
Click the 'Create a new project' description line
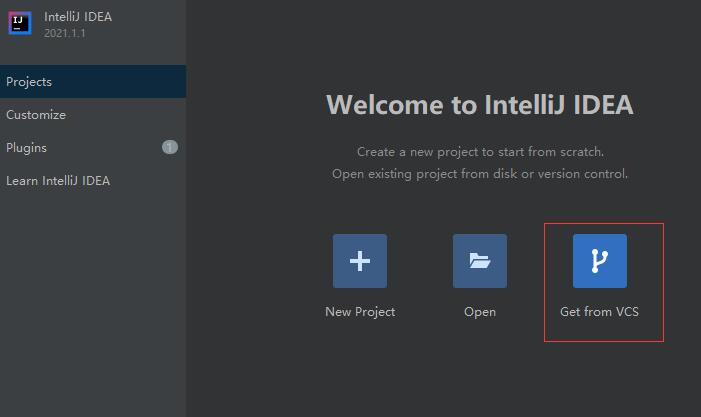pyautogui.click(x=480, y=153)
